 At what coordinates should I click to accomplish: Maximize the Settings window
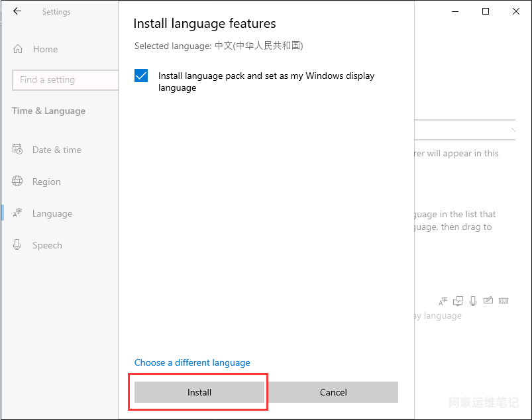click(486, 11)
